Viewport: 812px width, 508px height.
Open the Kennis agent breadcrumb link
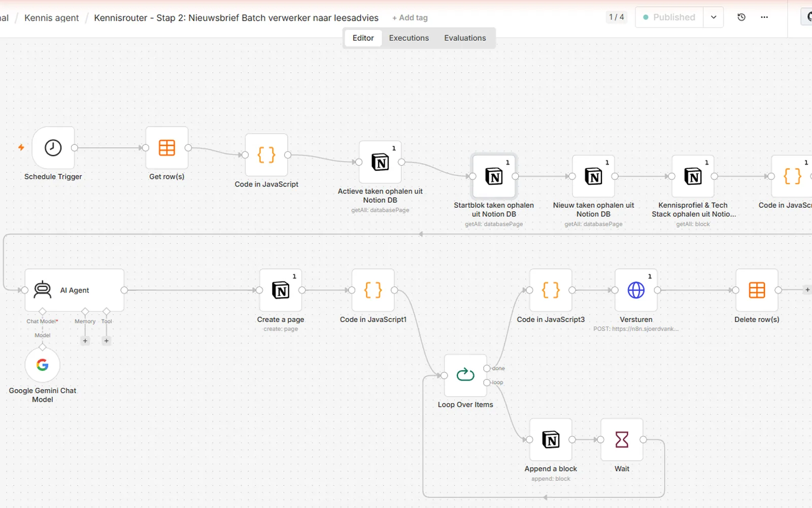click(x=51, y=18)
